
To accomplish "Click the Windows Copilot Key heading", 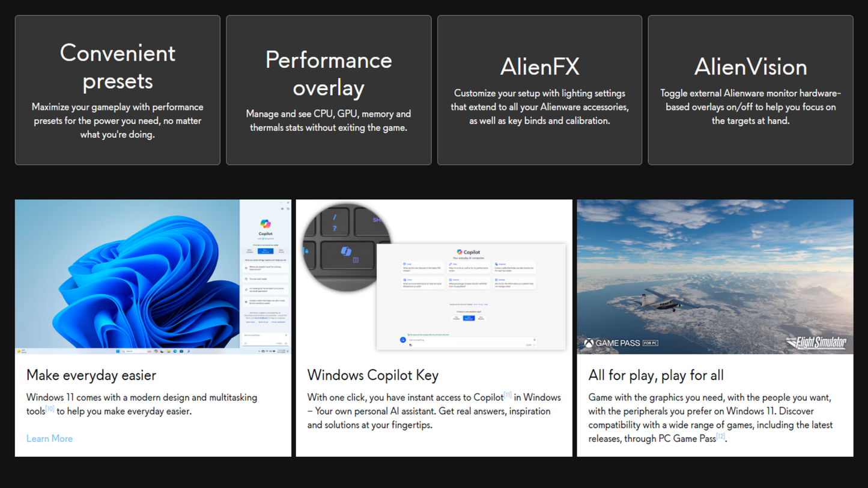I will [x=373, y=375].
